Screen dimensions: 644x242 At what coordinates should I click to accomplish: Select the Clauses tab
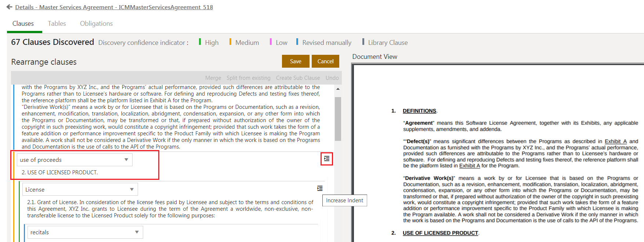[23, 24]
